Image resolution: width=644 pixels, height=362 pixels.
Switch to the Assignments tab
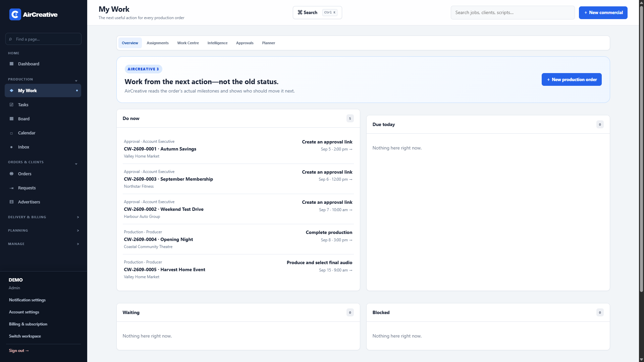pos(158,43)
